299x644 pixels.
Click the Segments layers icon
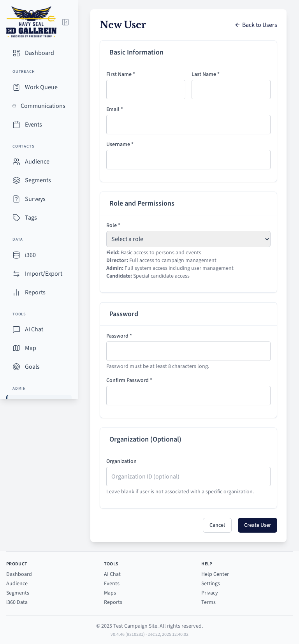coord(16,180)
